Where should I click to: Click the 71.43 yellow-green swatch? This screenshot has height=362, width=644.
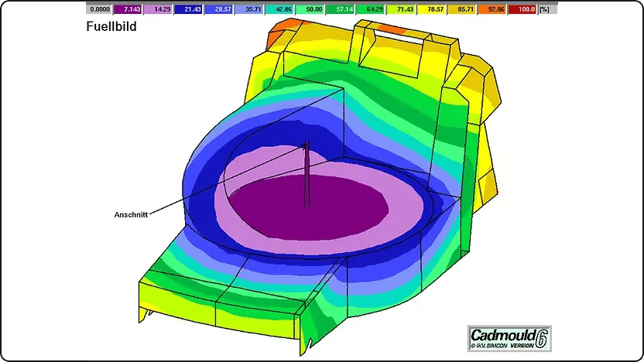(x=401, y=9)
